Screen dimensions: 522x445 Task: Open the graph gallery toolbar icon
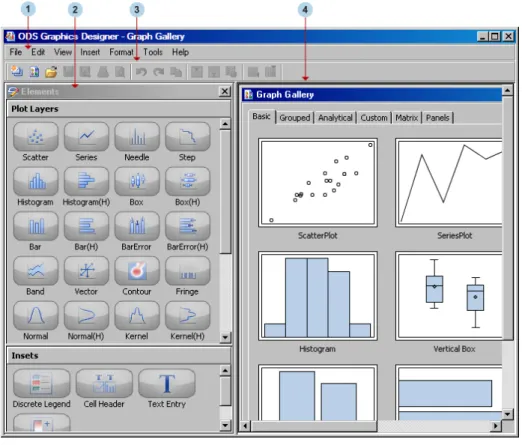point(34,71)
